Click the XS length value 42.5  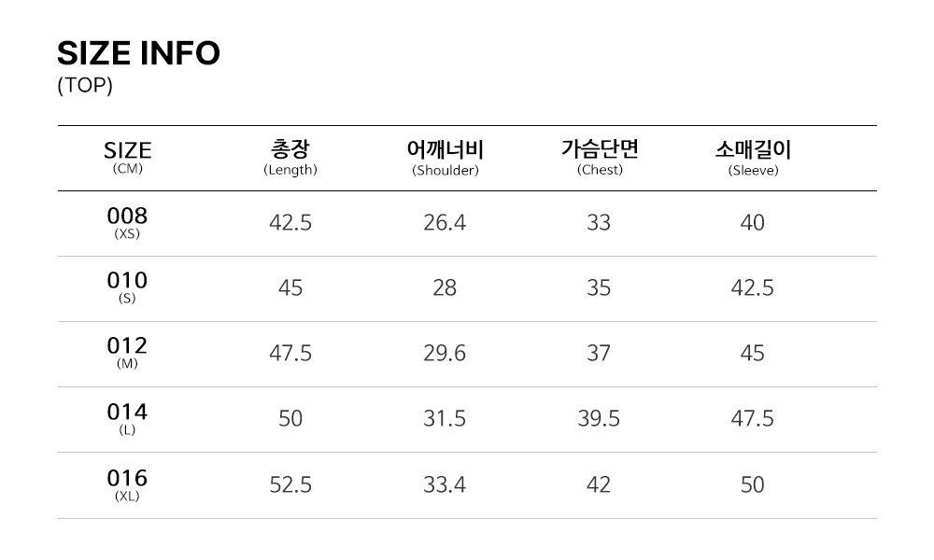[x=290, y=223]
